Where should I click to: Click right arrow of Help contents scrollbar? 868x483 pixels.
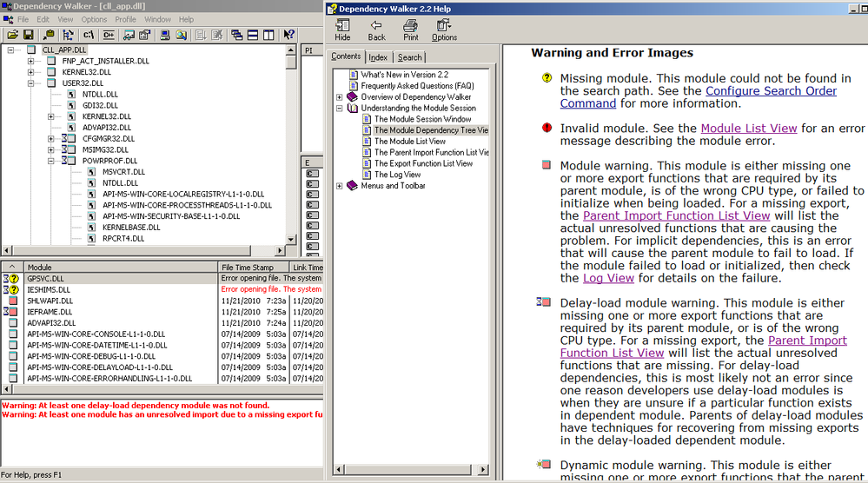coord(483,469)
